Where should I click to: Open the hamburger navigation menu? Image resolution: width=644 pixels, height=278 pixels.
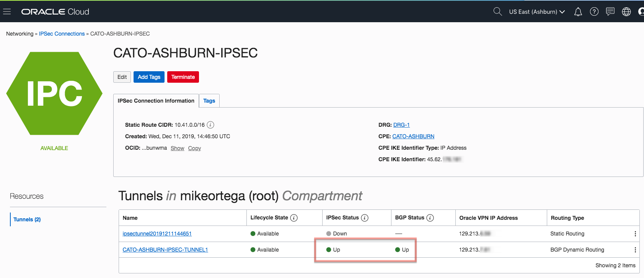[7, 11]
